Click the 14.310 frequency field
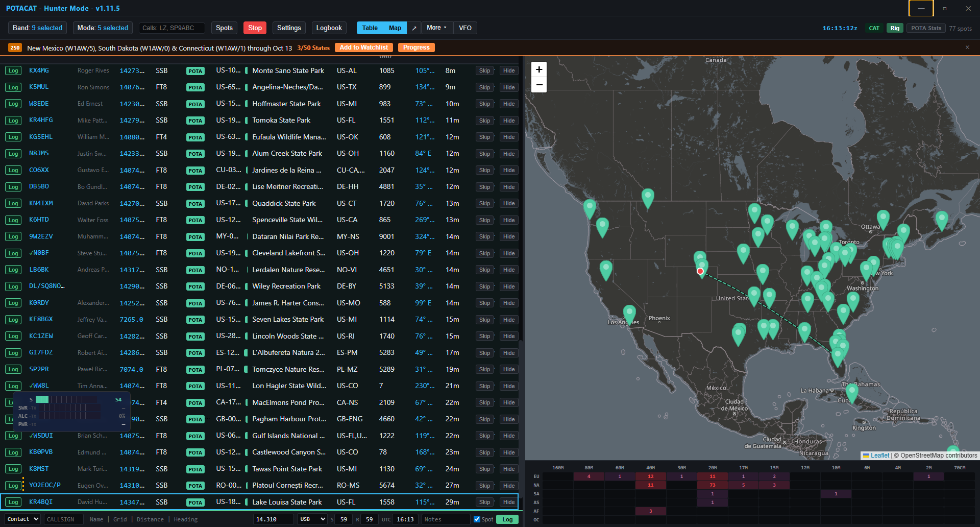This screenshot has height=527, width=980. (x=273, y=519)
